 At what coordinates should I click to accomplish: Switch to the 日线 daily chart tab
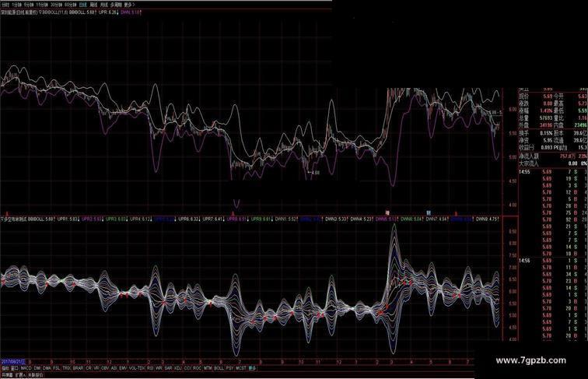click(83, 5)
